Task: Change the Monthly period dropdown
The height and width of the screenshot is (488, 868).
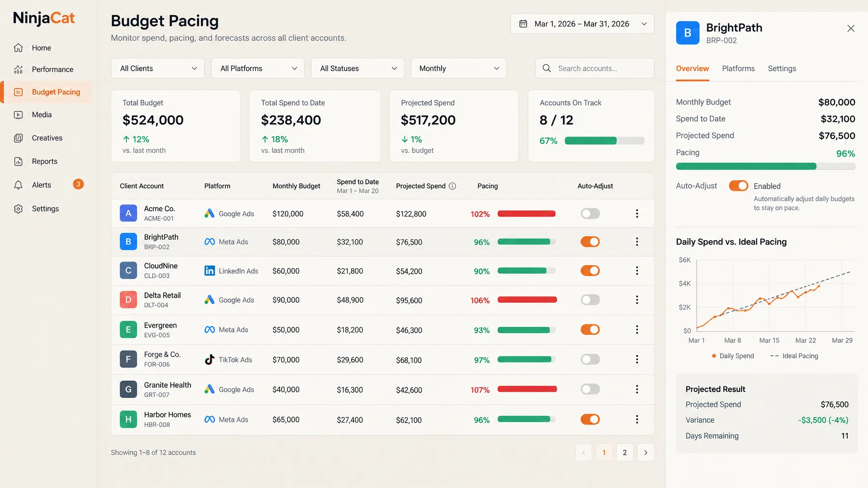Action: point(459,68)
